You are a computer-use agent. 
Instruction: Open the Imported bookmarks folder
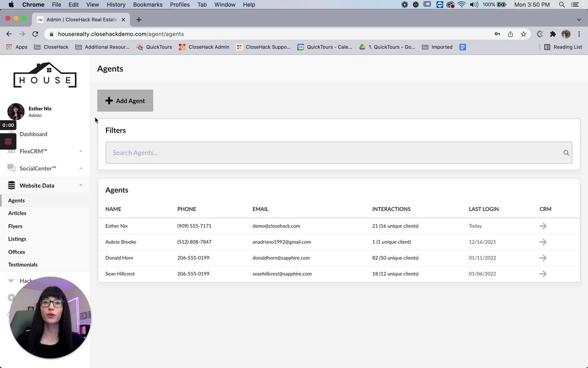437,47
